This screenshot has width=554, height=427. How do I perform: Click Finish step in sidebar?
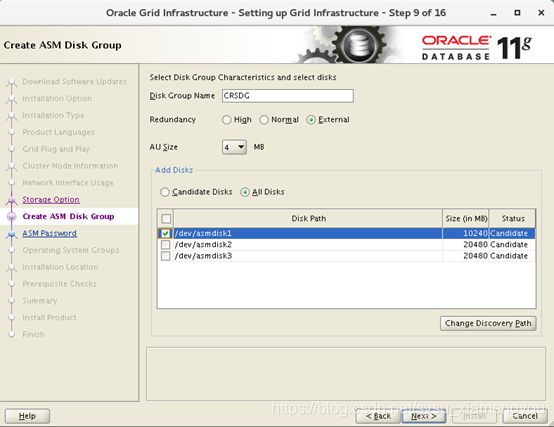point(34,334)
